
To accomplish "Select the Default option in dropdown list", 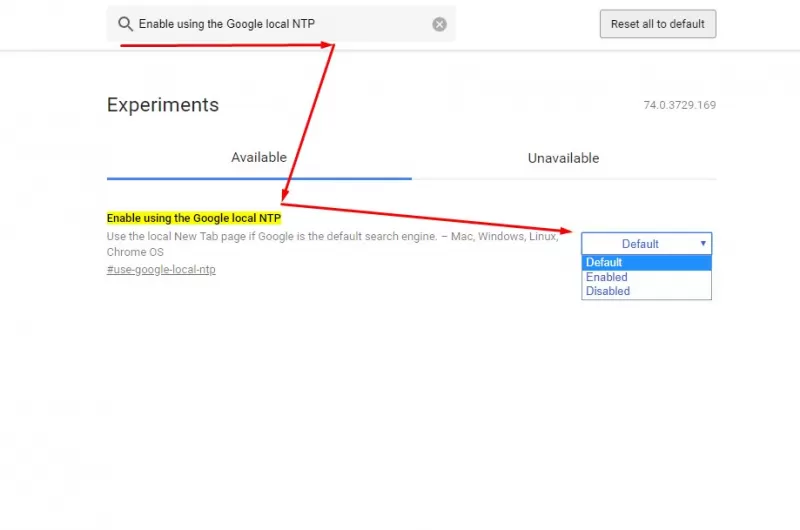I will point(646,263).
